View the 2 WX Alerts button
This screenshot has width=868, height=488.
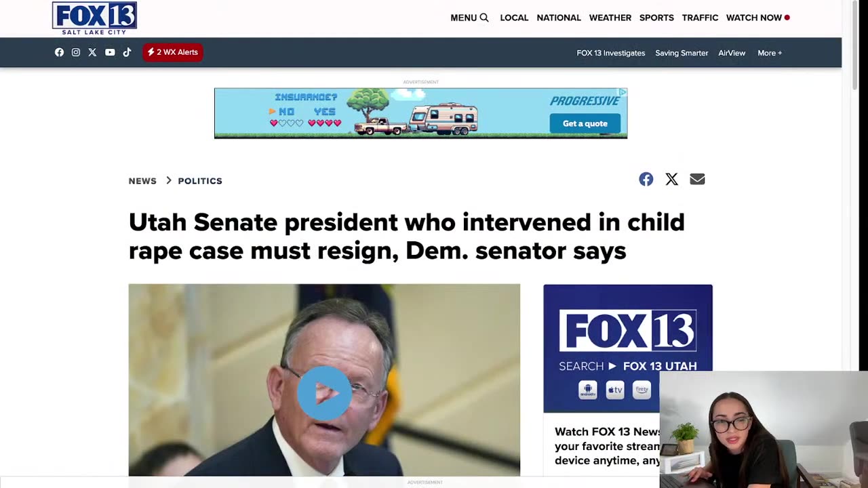click(172, 52)
